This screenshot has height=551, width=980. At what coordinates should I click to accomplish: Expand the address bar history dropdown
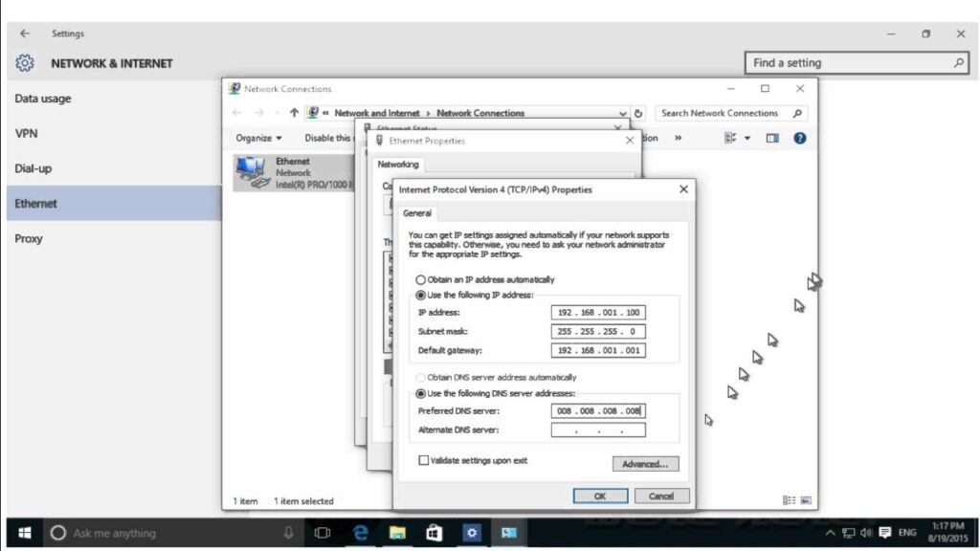[622, 114]
